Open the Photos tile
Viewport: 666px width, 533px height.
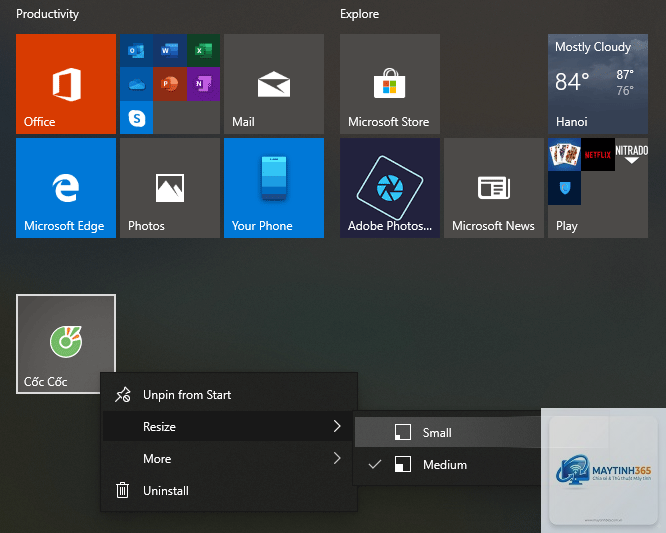pos(170,188)
